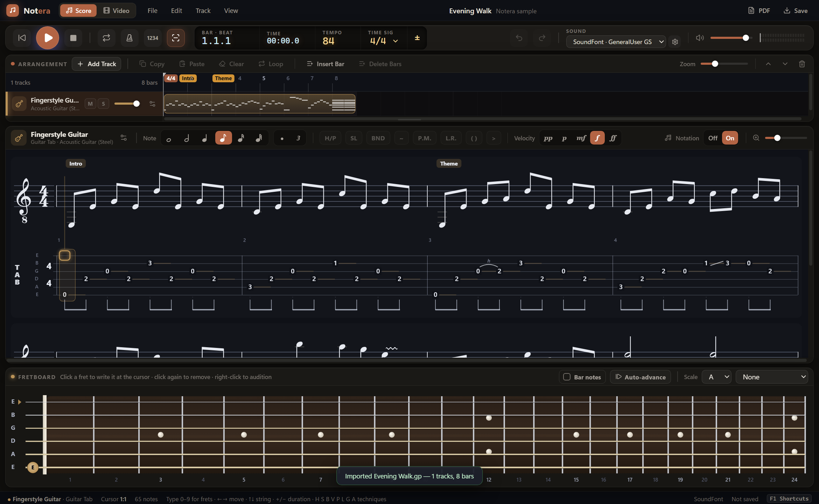The height and width of the screenshot is (504, 819).
Task: Click Copy in arrangement toolbar
Action: pos(152,64)
